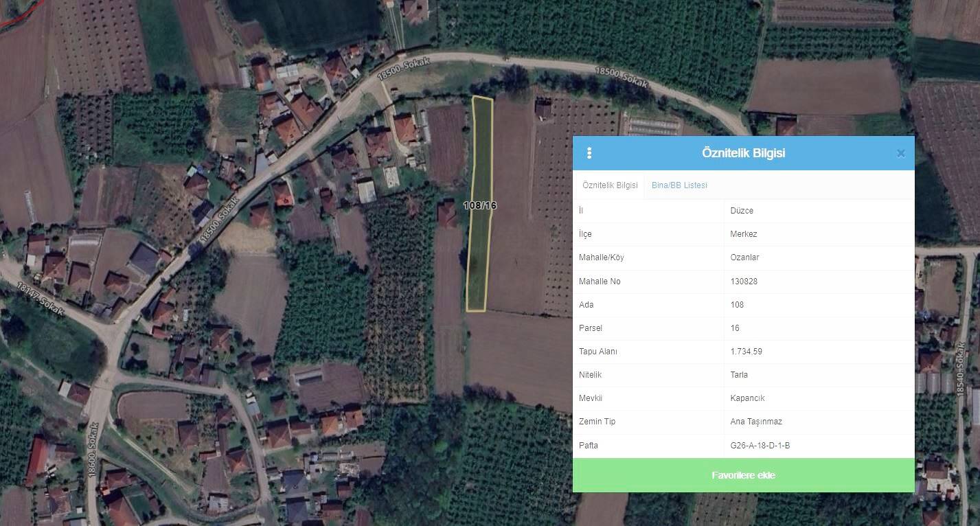Image resolution: width=980 pixels, height=526 pixels.
Task: Select the Ana Taşınmaz Zemin Tip value
Action: [756, 422]
